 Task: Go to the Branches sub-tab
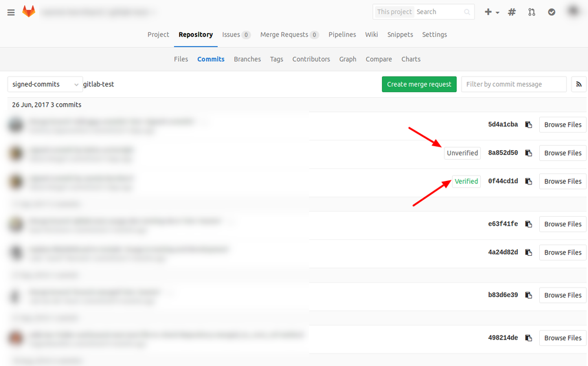[247, 60]
